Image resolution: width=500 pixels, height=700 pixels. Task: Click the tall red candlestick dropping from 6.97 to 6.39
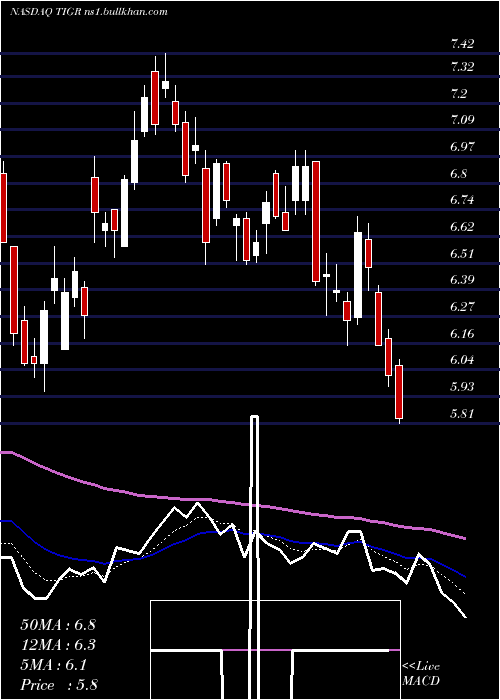tap(316, 221)
